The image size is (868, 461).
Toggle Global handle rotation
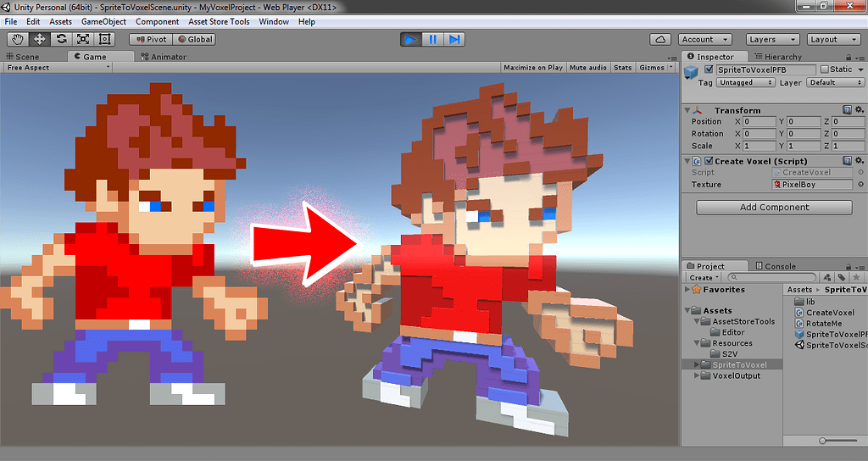194,39
